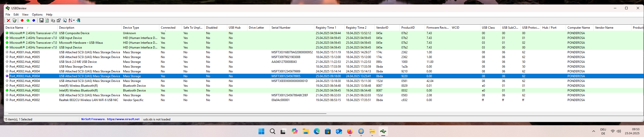
Task: Open the nirsoft.net link in status bar
Action: (123, 119)
